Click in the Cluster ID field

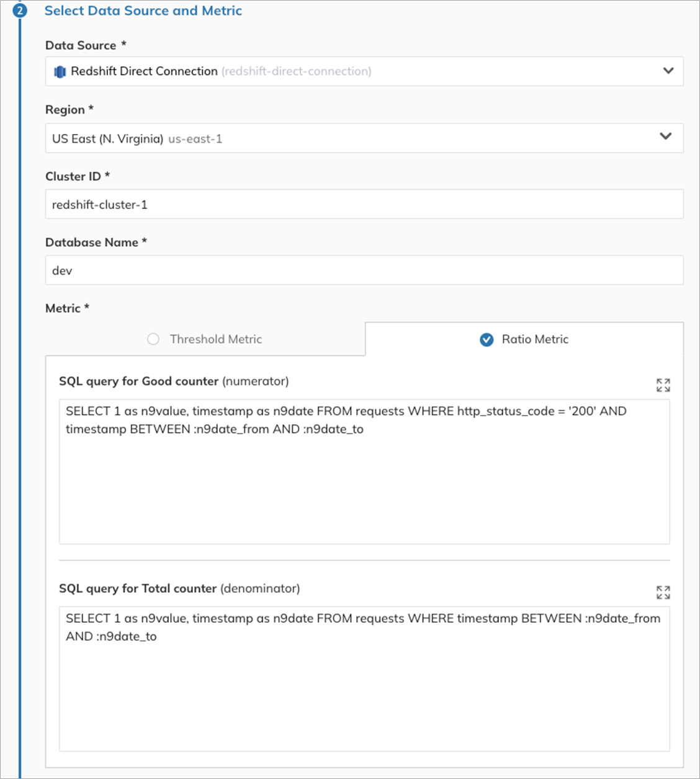point(364,204)
